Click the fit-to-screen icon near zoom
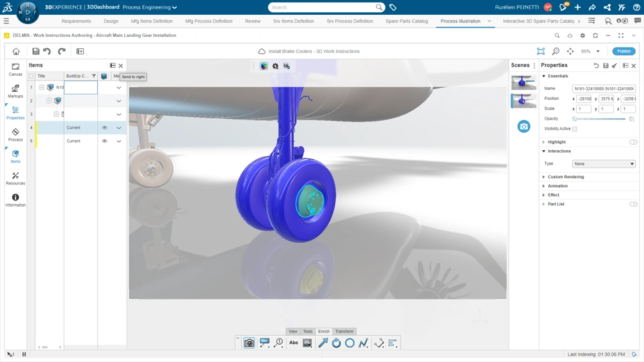Image resolution: width=644 pixels, height=362 pixels. point(541,52)
